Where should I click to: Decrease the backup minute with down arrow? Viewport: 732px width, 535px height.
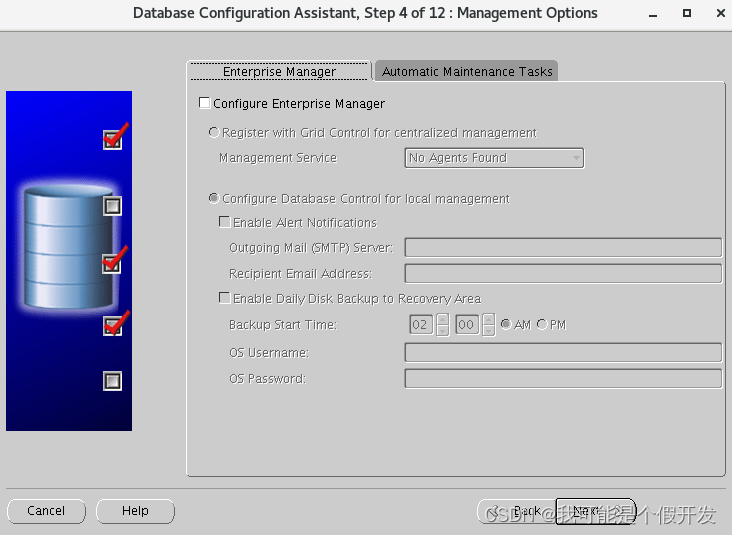[x=489, y=330]
